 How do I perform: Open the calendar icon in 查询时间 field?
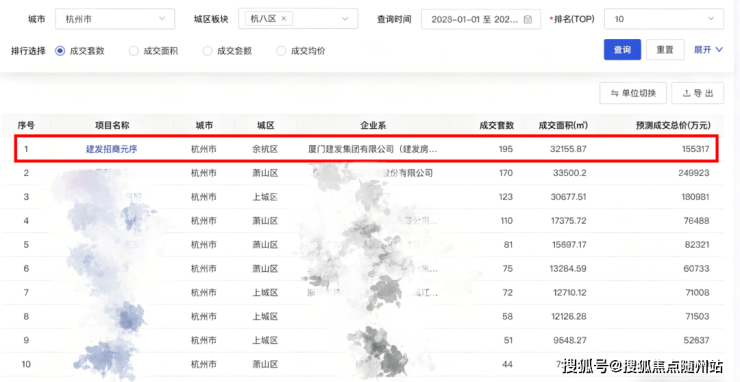pos(528,19)
